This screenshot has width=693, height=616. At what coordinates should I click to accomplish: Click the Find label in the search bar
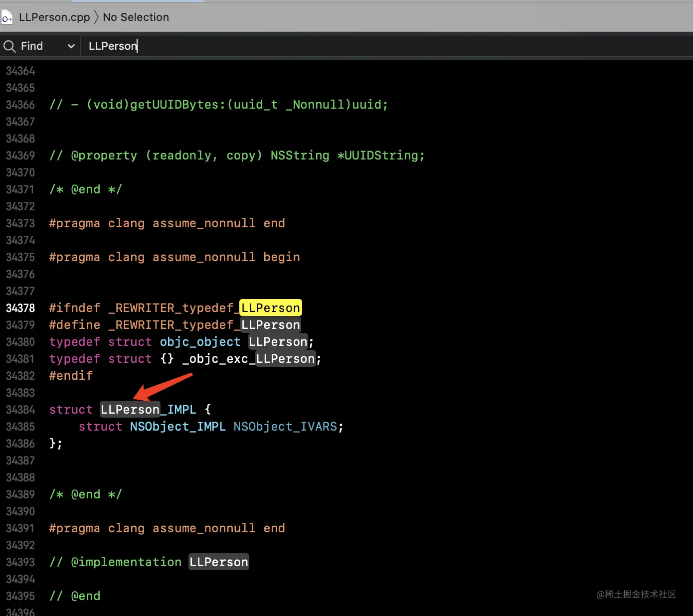click(32, 46)
